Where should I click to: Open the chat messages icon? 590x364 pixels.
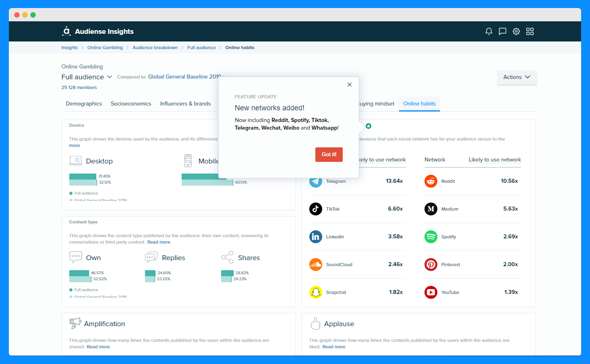coord(503,31)
